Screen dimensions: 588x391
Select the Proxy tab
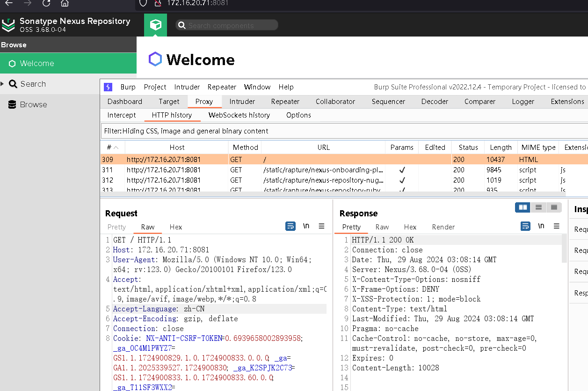pos(204,102)
